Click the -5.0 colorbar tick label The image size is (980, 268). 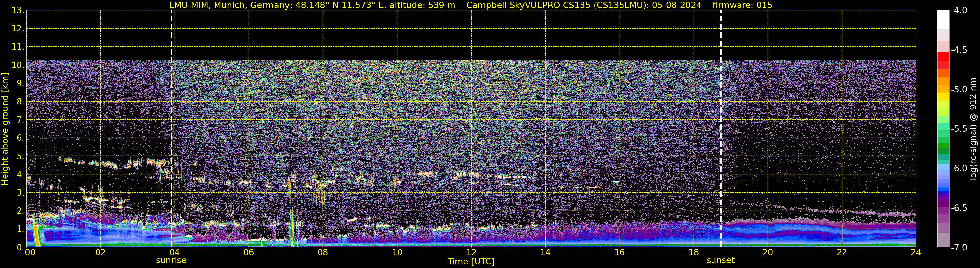coord(959,89)
